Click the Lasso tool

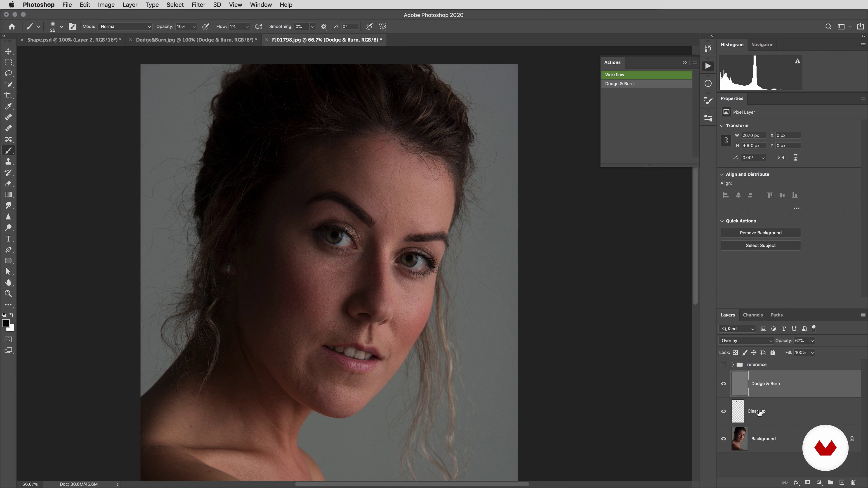8,74
